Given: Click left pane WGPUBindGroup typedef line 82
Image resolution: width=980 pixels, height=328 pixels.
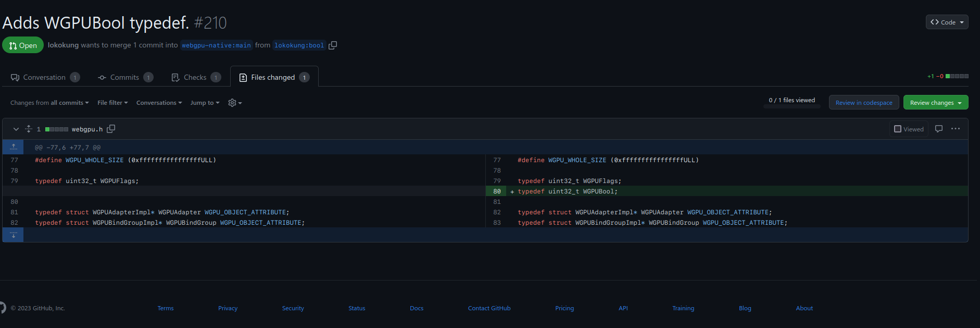Looking at the screenshot, I should pos(170,223).
